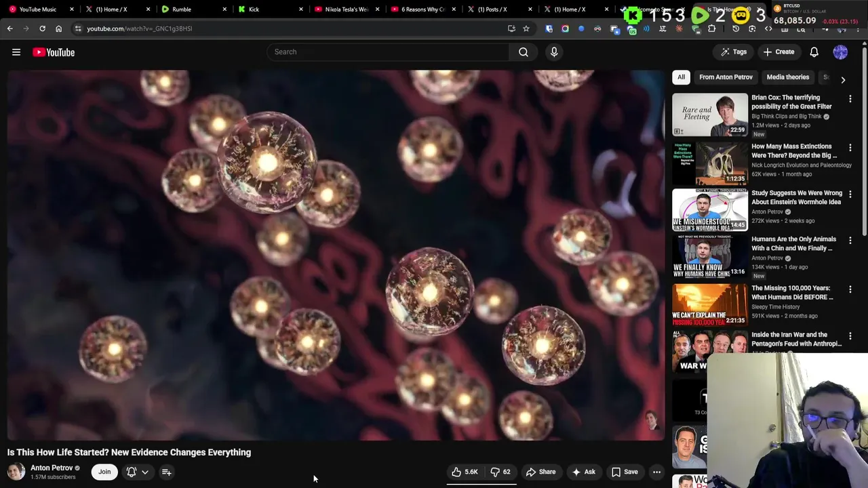
Task: Expand notification options chevron beside bell
Action: pos(145,472)
